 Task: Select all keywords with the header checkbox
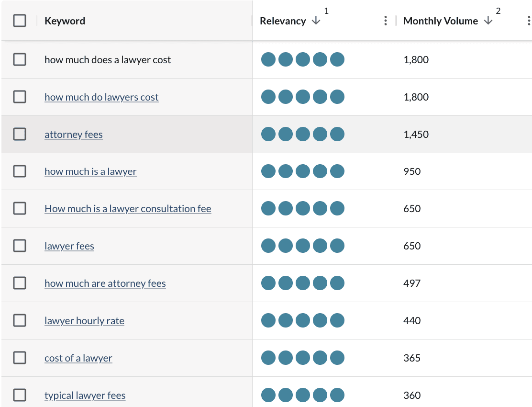(x=20, y=21)
